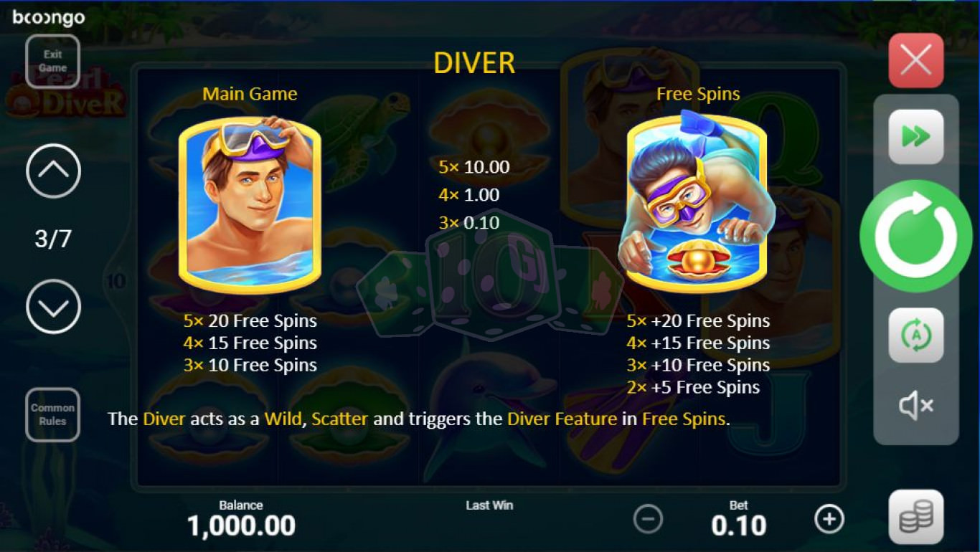Click the Main Game diver symbol

click(250, 206)
